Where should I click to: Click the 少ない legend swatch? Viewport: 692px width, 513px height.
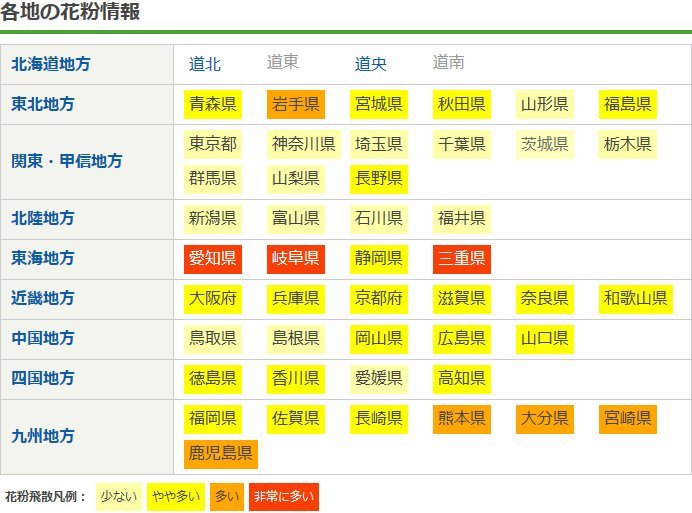point(118,496)
